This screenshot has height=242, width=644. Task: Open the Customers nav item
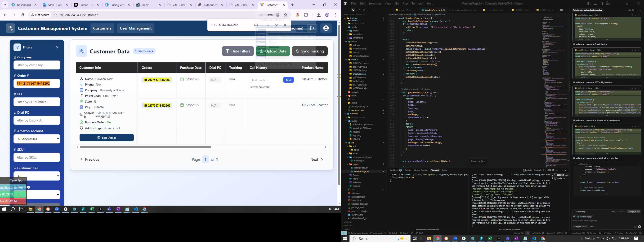(102, 28)
